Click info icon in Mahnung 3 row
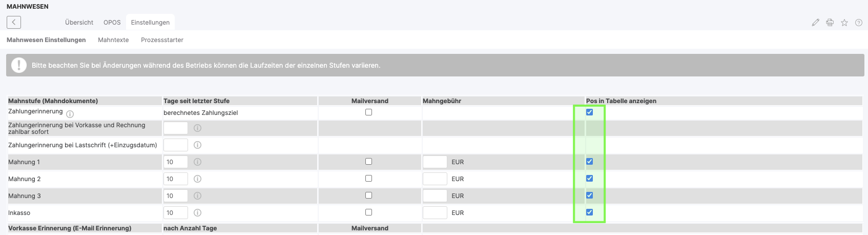 click(x=198, y=196)
